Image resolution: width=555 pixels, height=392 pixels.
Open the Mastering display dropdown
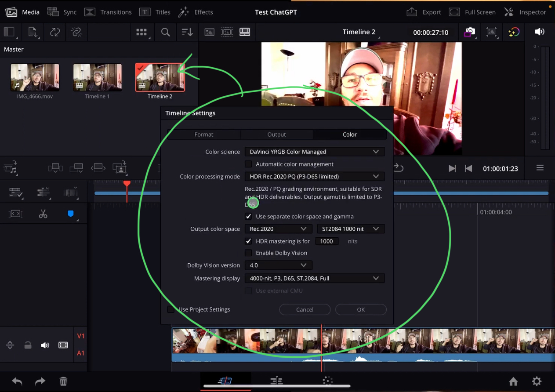click(314, 278)
